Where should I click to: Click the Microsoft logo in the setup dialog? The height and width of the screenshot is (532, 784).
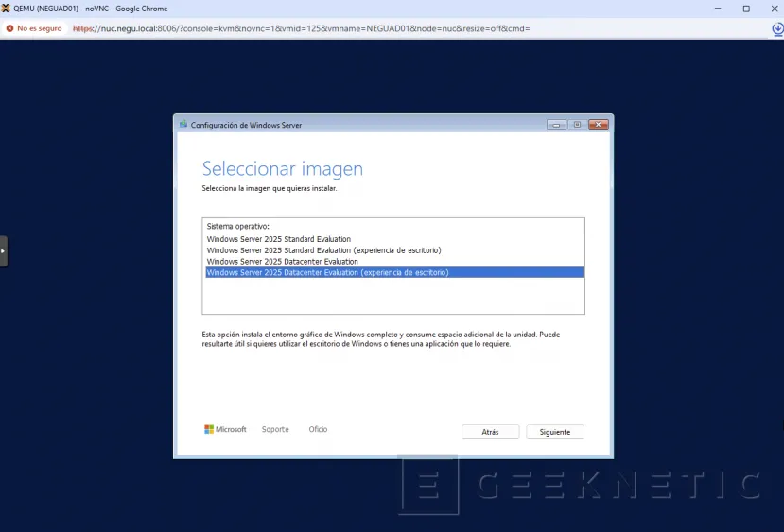(225, 429)
